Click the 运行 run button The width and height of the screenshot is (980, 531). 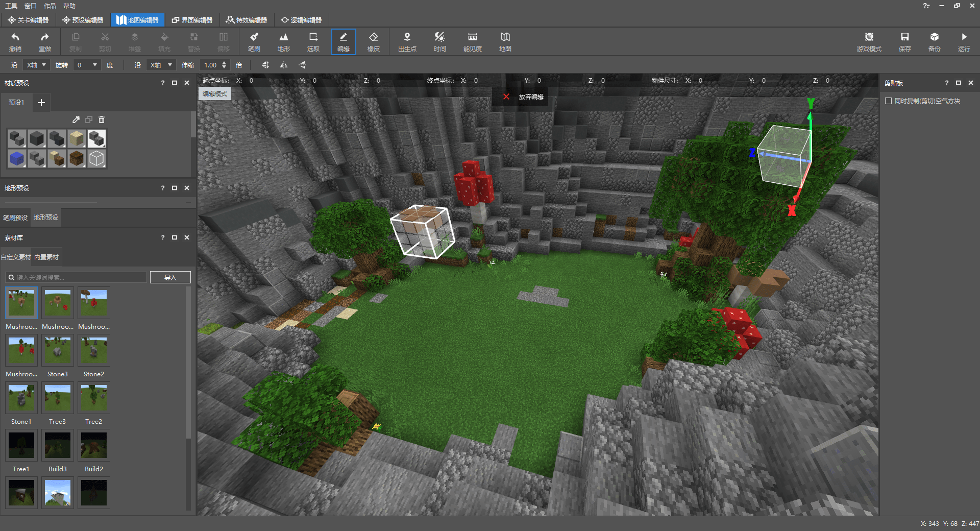point(964,42)
